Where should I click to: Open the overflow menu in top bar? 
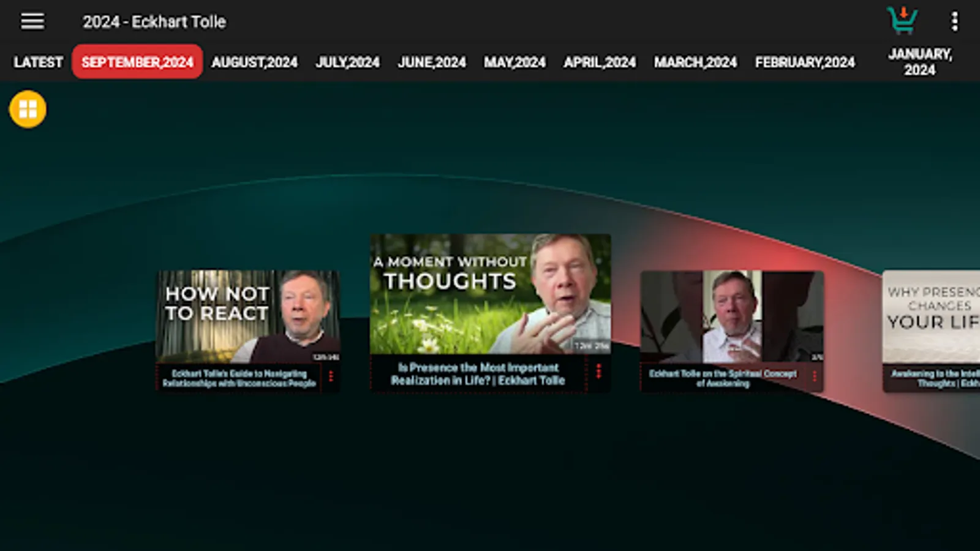954,21
